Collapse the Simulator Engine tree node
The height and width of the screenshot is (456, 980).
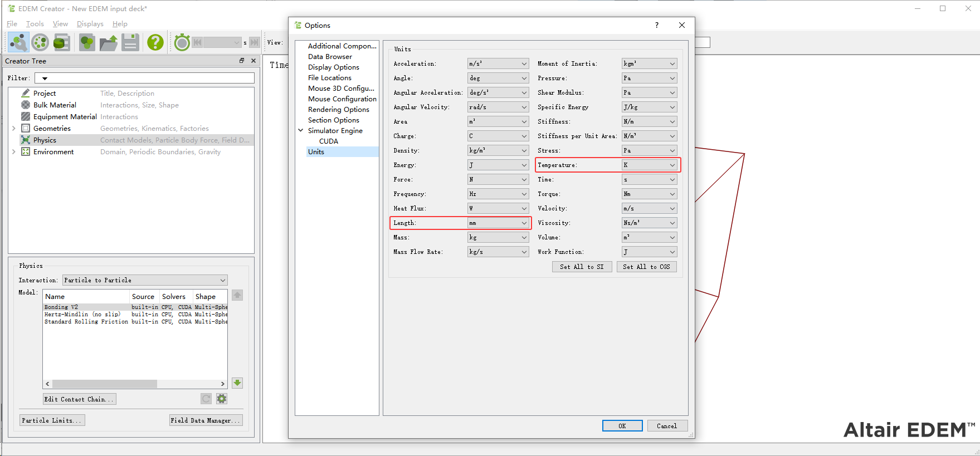[x=301, y=131]
